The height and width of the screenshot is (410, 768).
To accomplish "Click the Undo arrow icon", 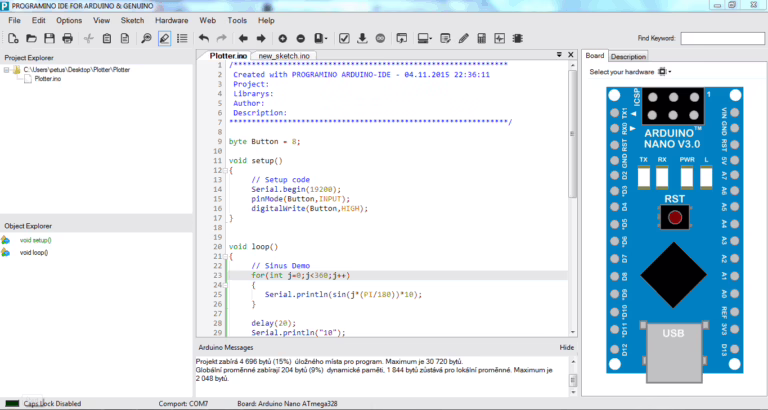I will click(204, 38).
